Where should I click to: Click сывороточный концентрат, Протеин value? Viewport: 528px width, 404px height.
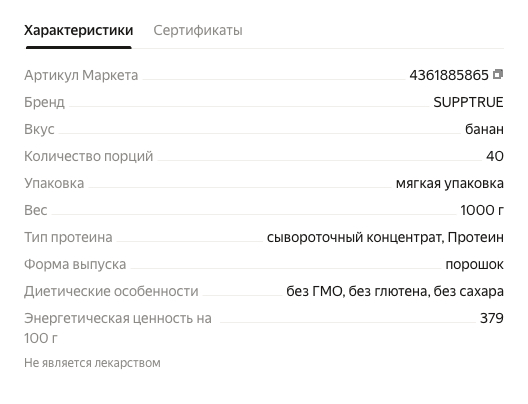pos(385,237)
